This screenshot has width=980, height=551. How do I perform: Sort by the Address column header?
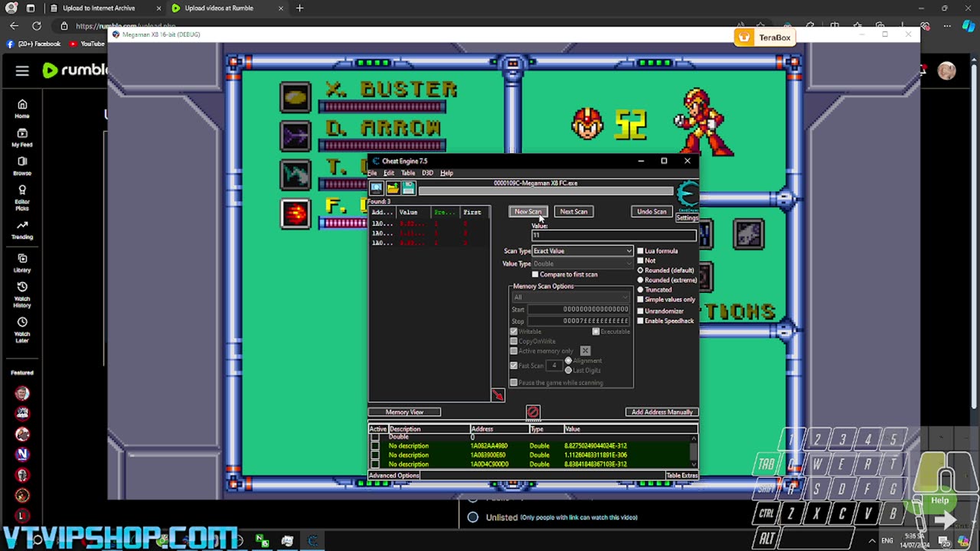point(499,429)
